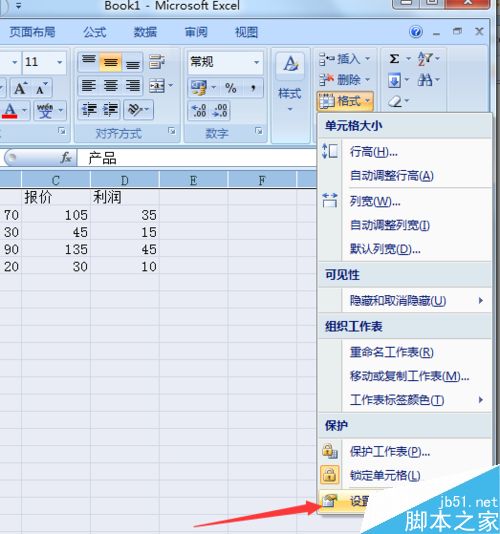Switch to 审阅 tab
500x534 pixels.
click(196, 32)
